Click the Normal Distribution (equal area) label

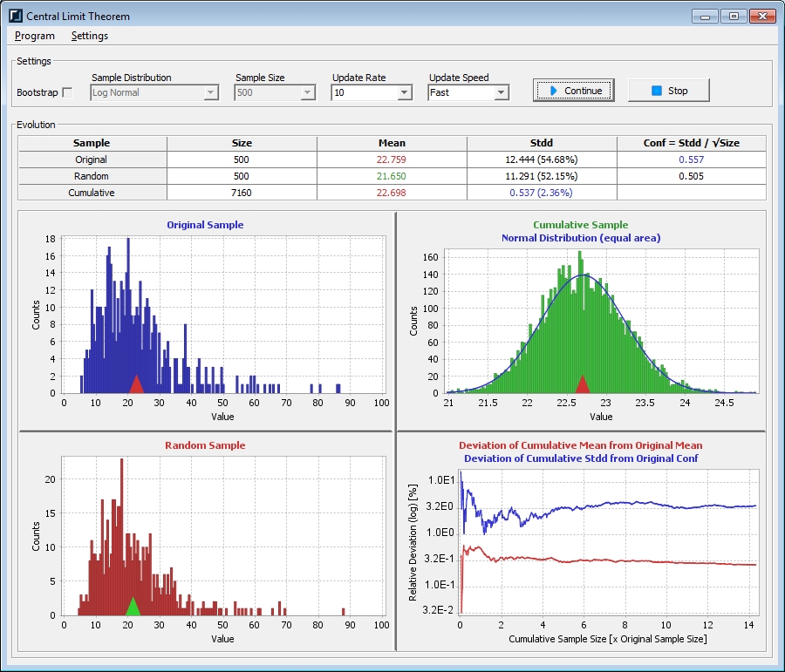click(581, 238)
